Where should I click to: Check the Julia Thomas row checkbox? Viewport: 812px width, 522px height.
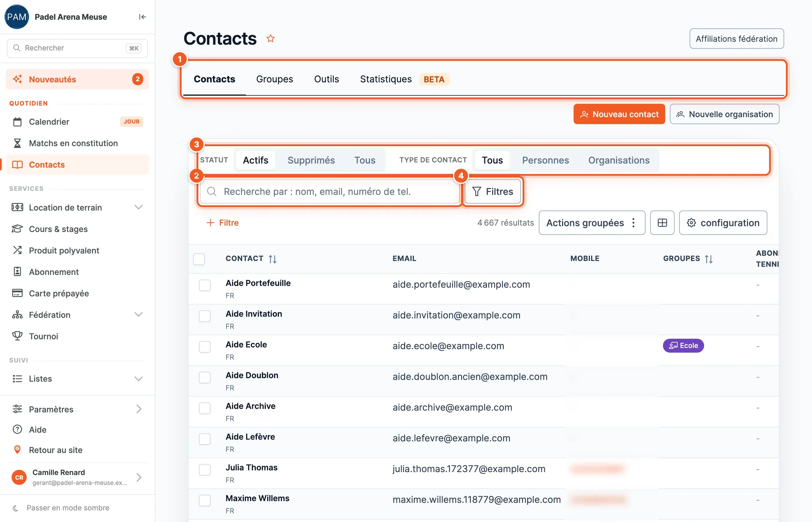click(x=205, y=470)
